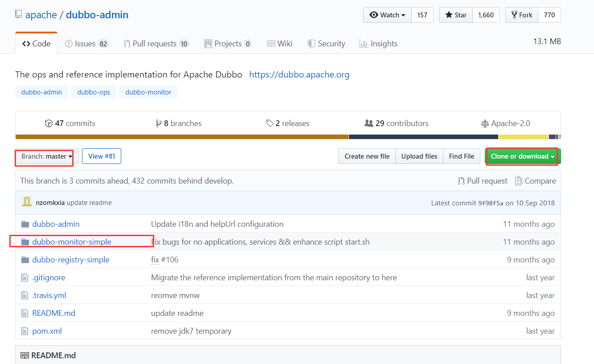
Task: Click the watchers count 157
Action: click(x=422, y=15)
